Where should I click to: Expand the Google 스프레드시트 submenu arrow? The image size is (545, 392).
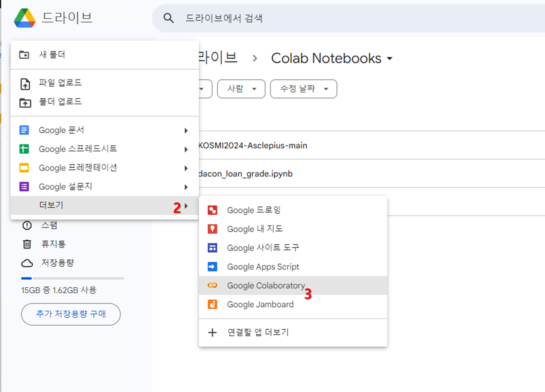click(x=186, y=149)
